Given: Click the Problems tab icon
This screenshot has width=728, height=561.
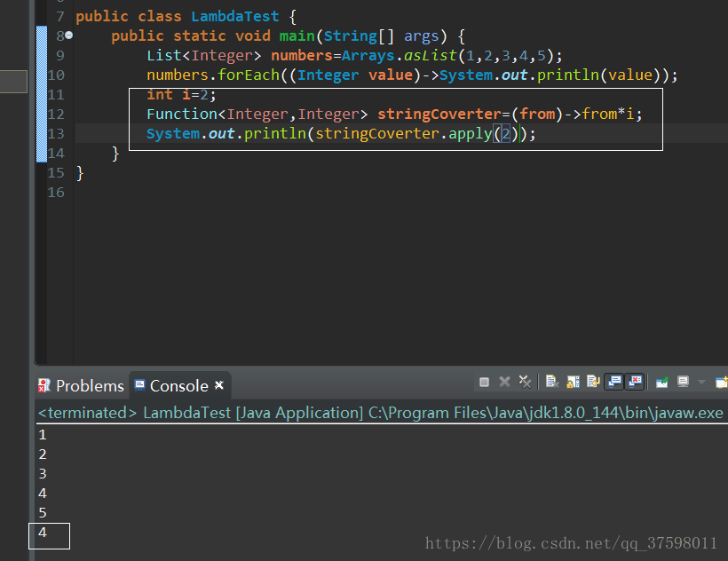Looking at the screenshot, I should tap(44, 385).
